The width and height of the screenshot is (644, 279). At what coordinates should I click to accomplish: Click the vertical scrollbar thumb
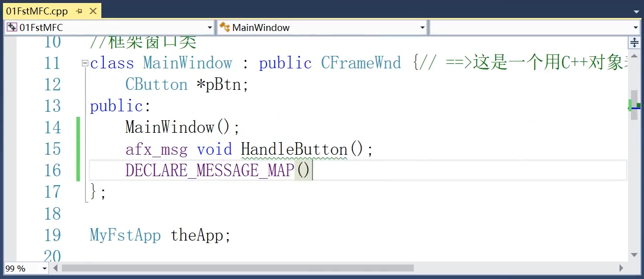click(x=635, y=105)
